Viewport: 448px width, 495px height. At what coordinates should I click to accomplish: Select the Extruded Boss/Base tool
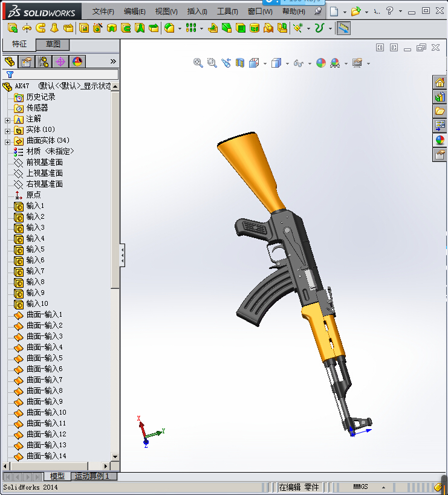(x=12, y=28)
